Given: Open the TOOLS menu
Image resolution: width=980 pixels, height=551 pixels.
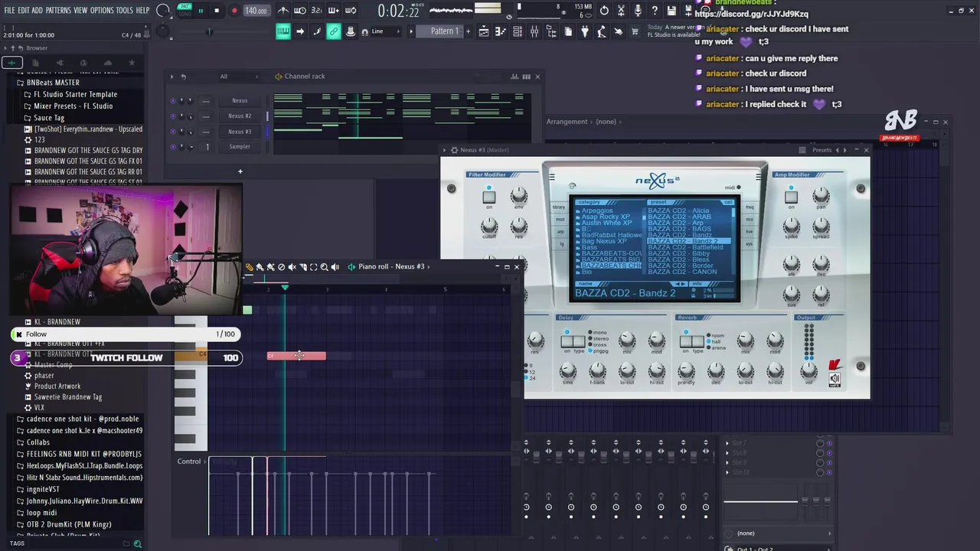Looking at the screenshot, I should click(124, 11).
